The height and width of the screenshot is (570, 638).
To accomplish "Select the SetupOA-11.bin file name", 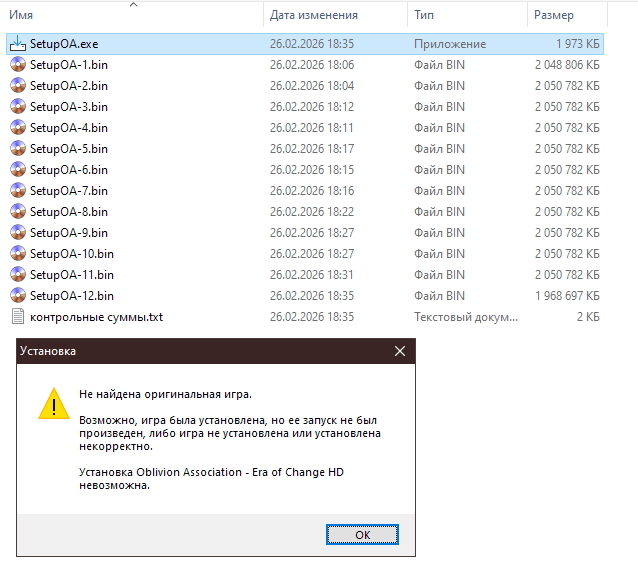I will pyautogui.click(x=72, y=275).
